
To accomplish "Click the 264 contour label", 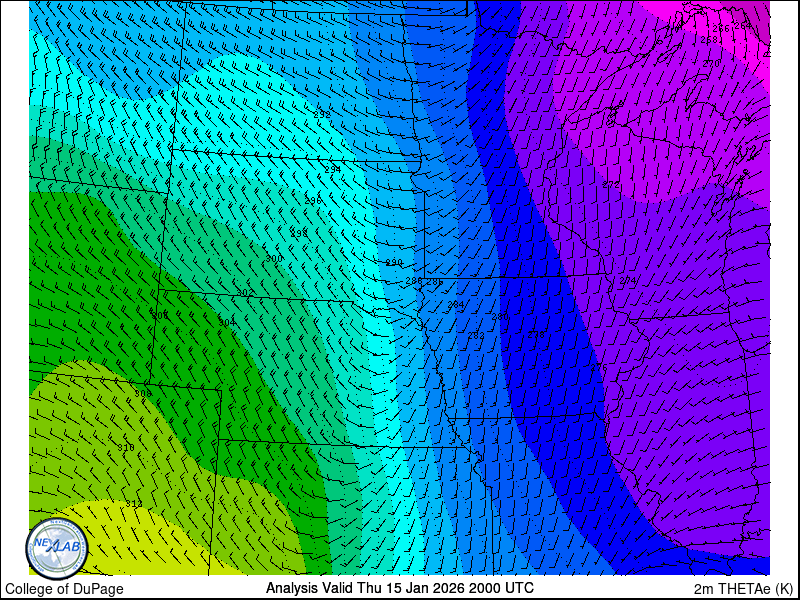I will [x=742, y=26].
